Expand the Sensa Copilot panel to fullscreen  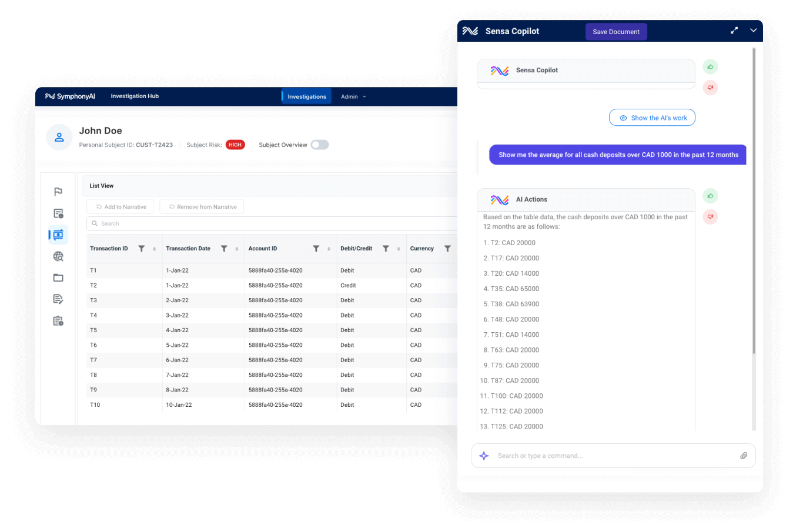734,31
